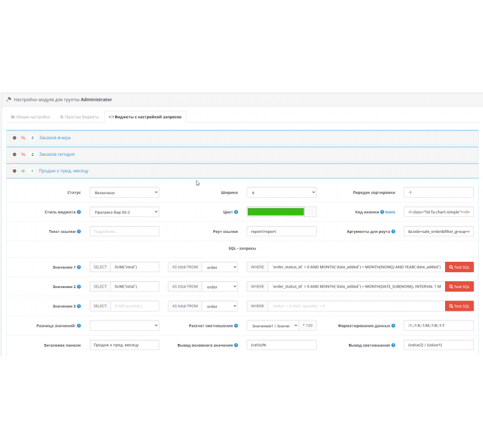Viewport: 483px width, 448px height.
Task: Run Test SQL for Значение 3
Action: 460,306
